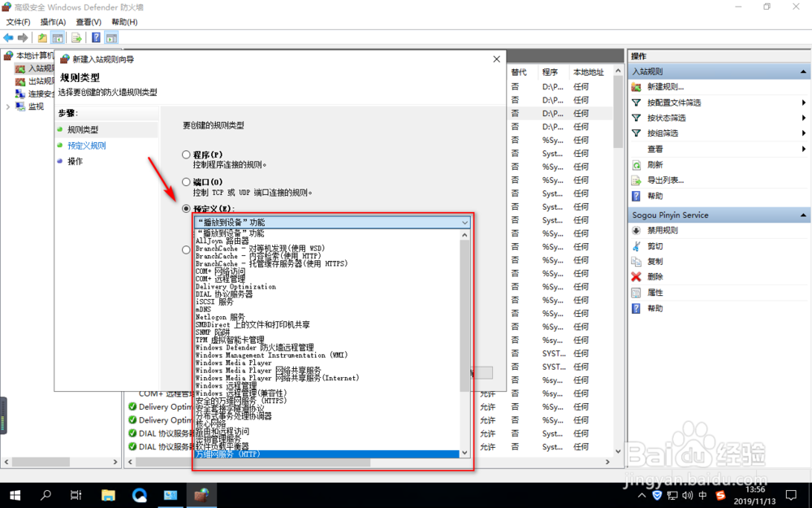Click the 按配置文件筛选 funnel icon
The height and width of the screenshot is (508, 812).
pos(637,102)
